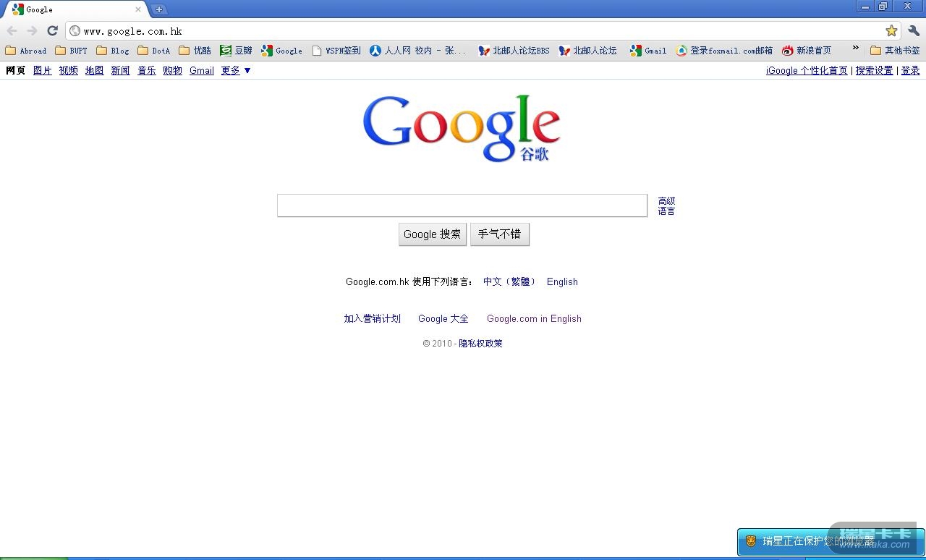Viewport: 926px width, 560px height.
Task: Open the 加入营销计划 link
Action: coord(373,318)
